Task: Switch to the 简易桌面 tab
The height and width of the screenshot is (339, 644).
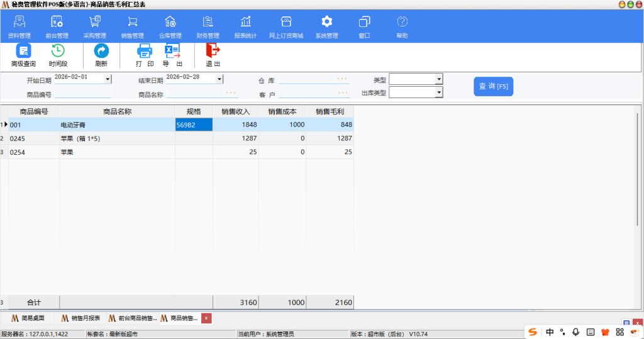Action: tap(29, 318)
